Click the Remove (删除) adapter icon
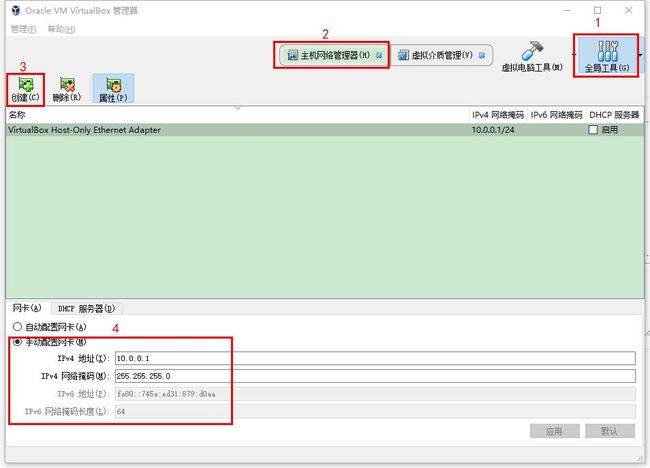The image size is (650, 468). pyautogui.click(x=67, y=89)
